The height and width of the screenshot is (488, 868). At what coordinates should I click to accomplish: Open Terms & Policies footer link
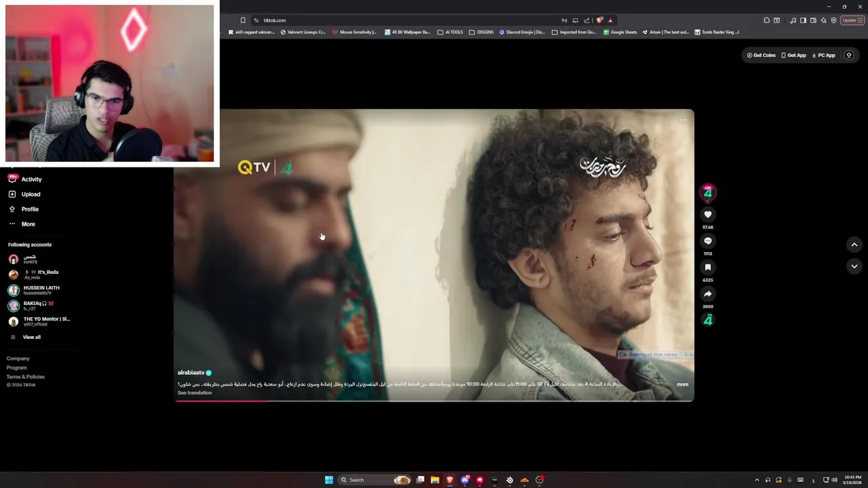pyautogui.click(x=26, y=377)
